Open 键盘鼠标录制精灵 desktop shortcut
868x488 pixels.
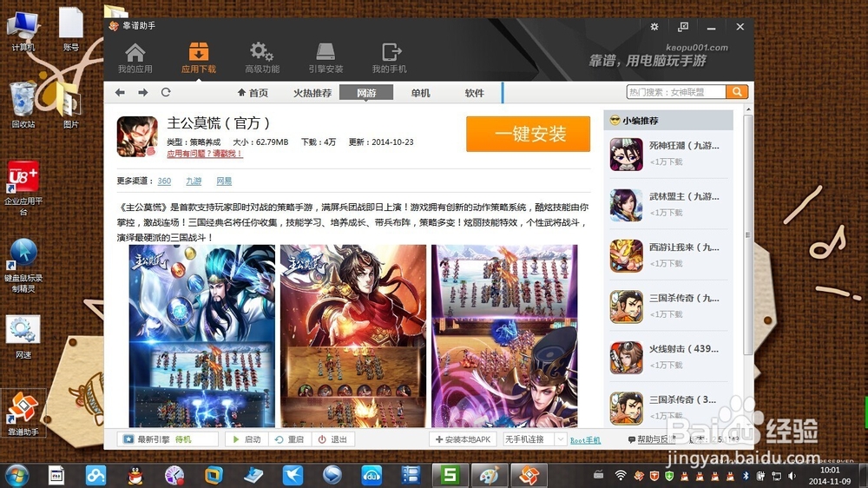click(x=23, y=266)
